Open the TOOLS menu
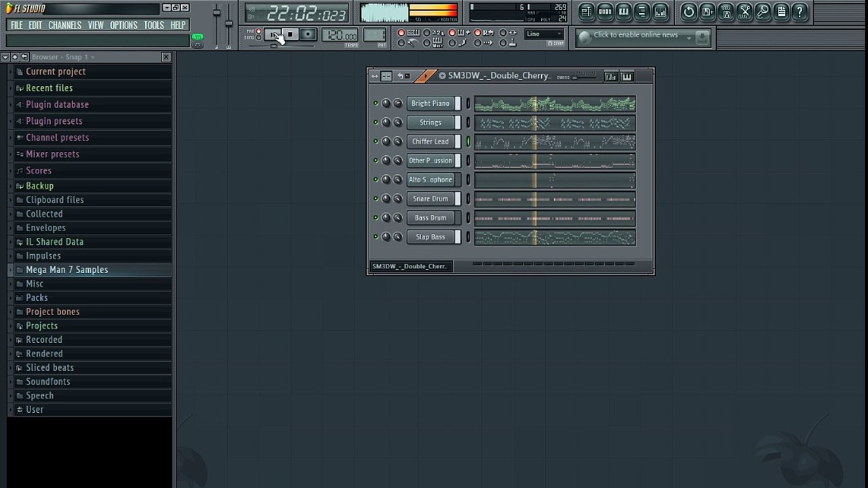Screen dimensions: 868x488 154,25
